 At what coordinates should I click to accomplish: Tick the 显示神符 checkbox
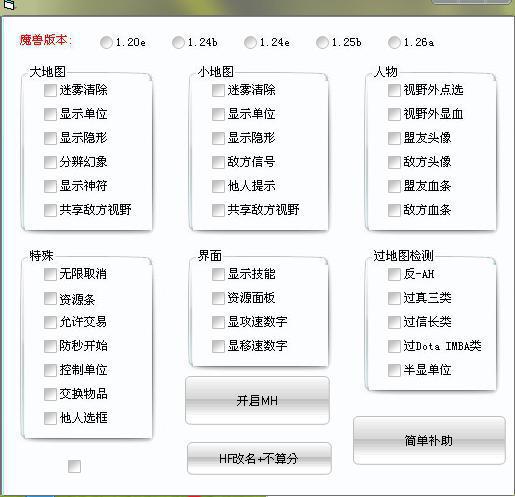click(x=50, y=186)
